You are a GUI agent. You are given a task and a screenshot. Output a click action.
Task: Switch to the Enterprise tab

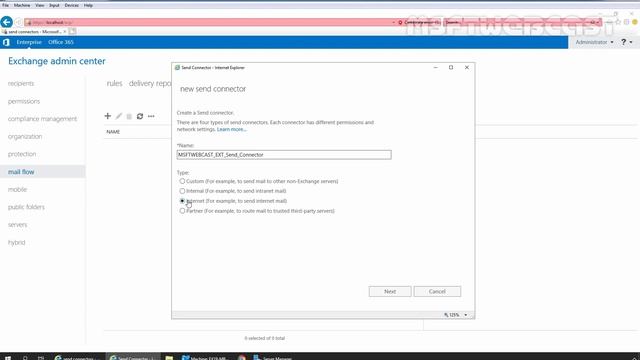click(x=29, y=42)
